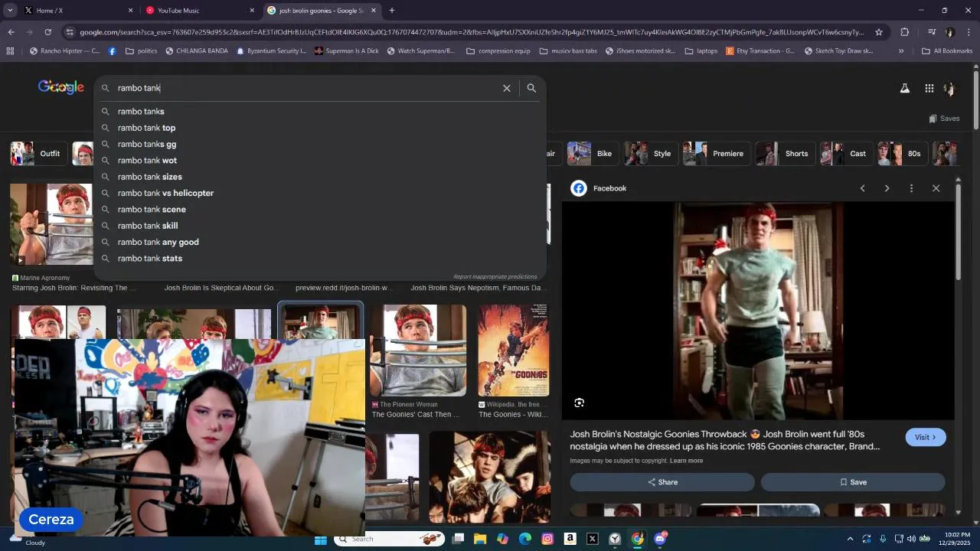Choose suggestion rambo tank any good
Image resolution: width=980 pixels, height=551 pixels.
[320, 242]
